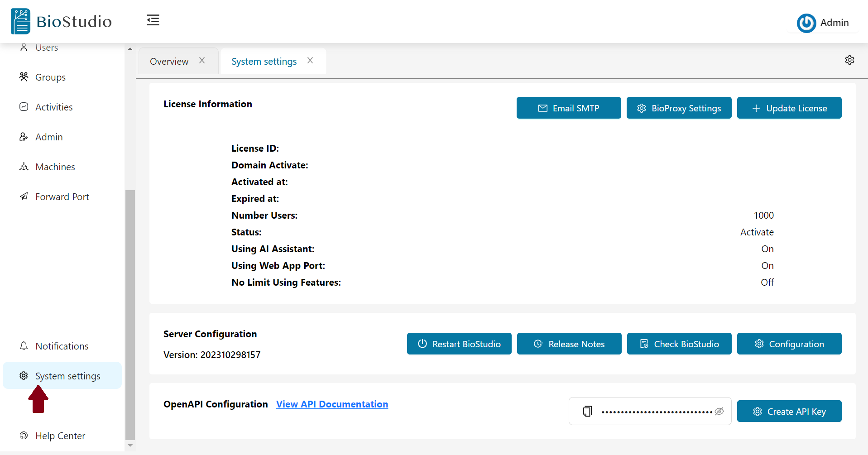Click the sidebar scrollbar down arrow
Screen dimensions: 868x455
(x=130, y=445)
